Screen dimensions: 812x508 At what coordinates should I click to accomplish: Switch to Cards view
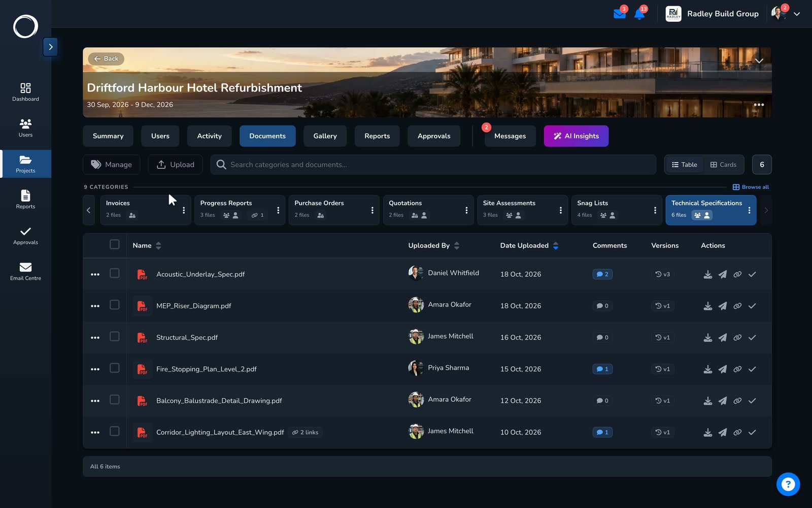pyautogui.click(x=723, y=165)
